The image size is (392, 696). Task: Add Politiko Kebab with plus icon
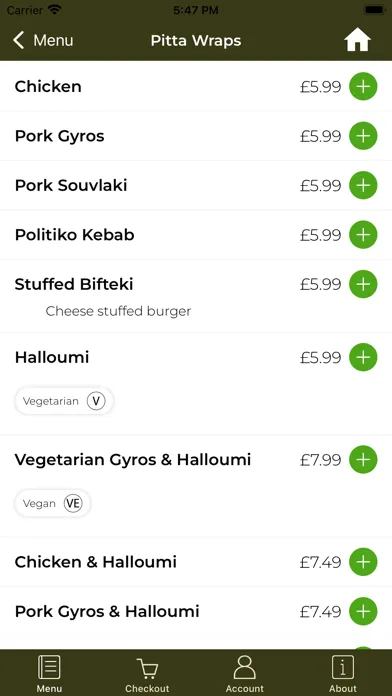[x=363, y=234]
